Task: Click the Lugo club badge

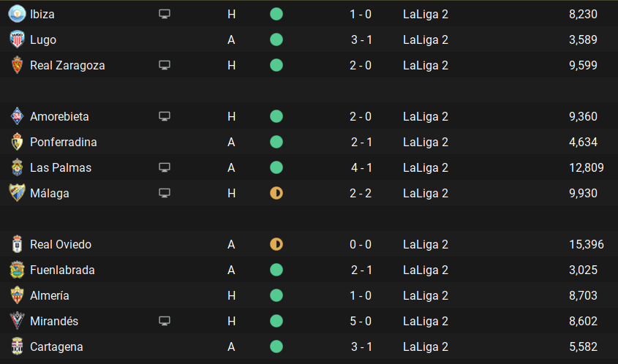Action: (x=16, y=39)
